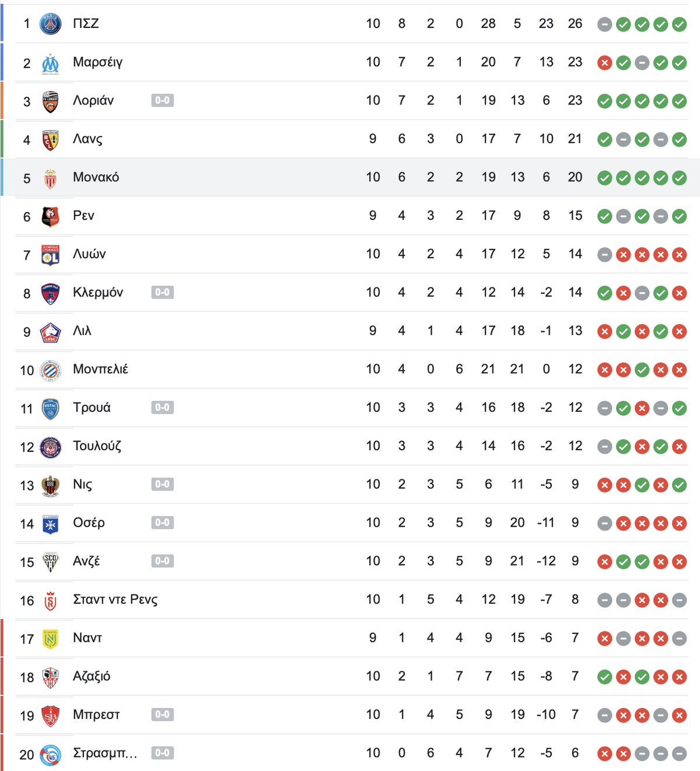The height and width of the screenshot is (771, 700).
Task: Open Ρεν team page via name
Action: click(x=83, y=215)
